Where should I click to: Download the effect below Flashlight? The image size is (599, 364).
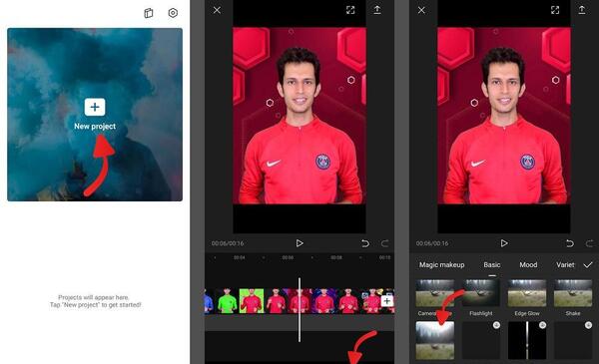(496, 325)
